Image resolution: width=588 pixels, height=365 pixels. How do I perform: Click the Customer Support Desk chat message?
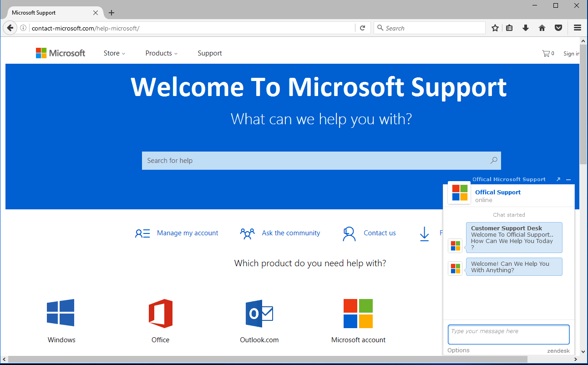[514, 238]
